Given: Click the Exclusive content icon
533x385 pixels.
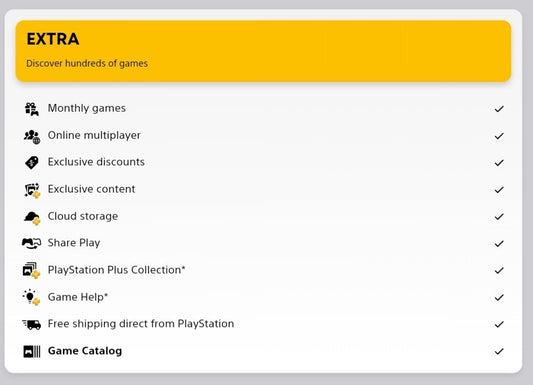Looking at the screenshot, I should point(32,190).
